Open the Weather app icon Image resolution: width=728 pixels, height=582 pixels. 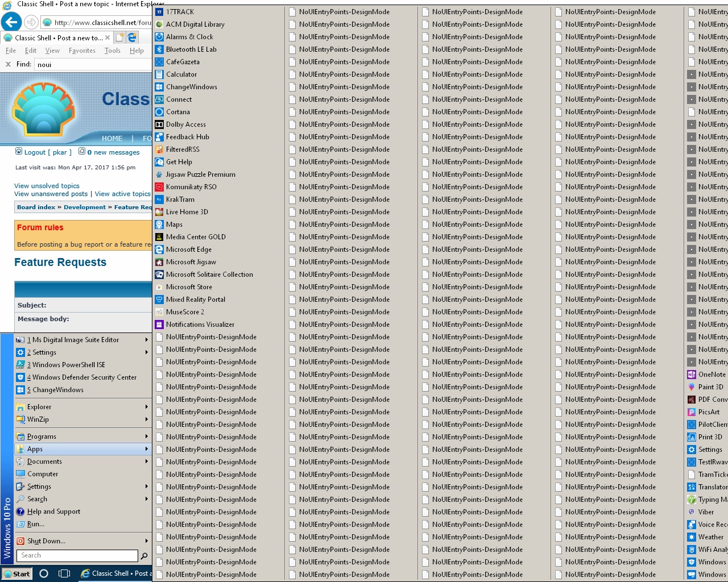point(692,537)
